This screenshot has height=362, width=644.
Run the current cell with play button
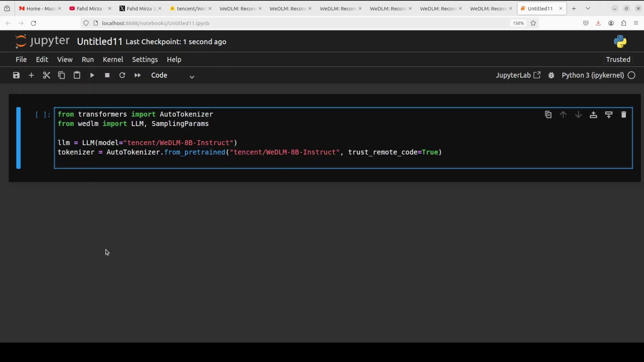coord(92,75)
